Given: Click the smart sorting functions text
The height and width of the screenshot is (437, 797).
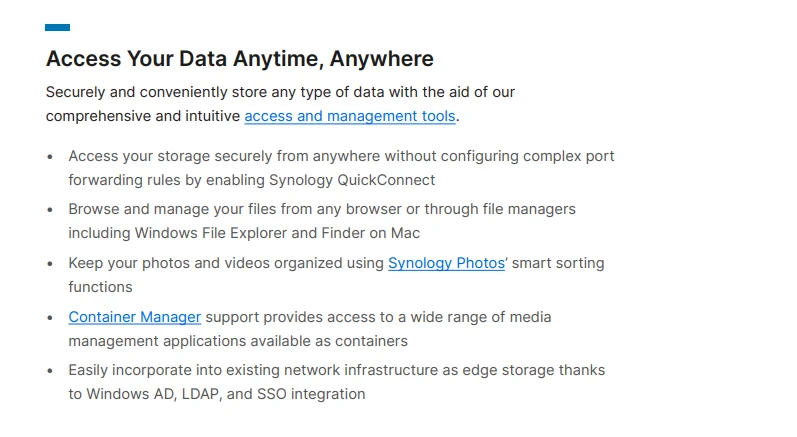Looking at the screenshot, I should 336,275.
